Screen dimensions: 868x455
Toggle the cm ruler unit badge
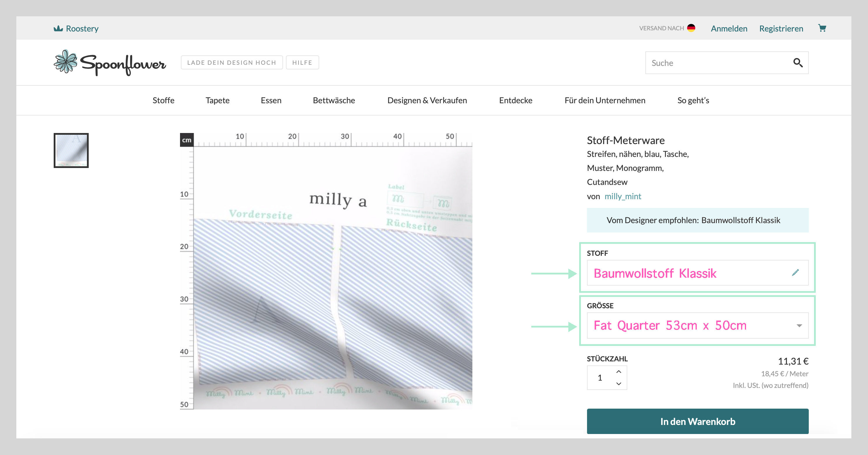point(187,140)
